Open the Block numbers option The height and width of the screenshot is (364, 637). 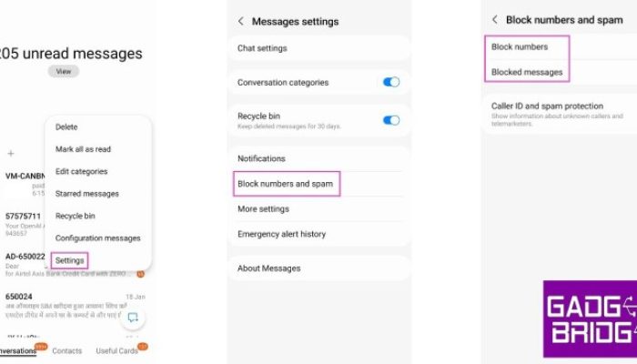(x=520, y=46)
